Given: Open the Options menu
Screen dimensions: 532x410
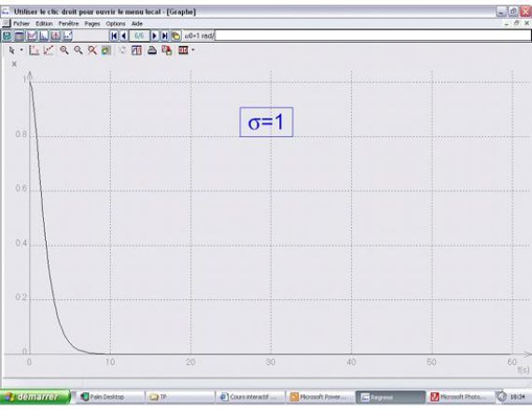Looking at the screenshot, I should (x=116, y=23).
